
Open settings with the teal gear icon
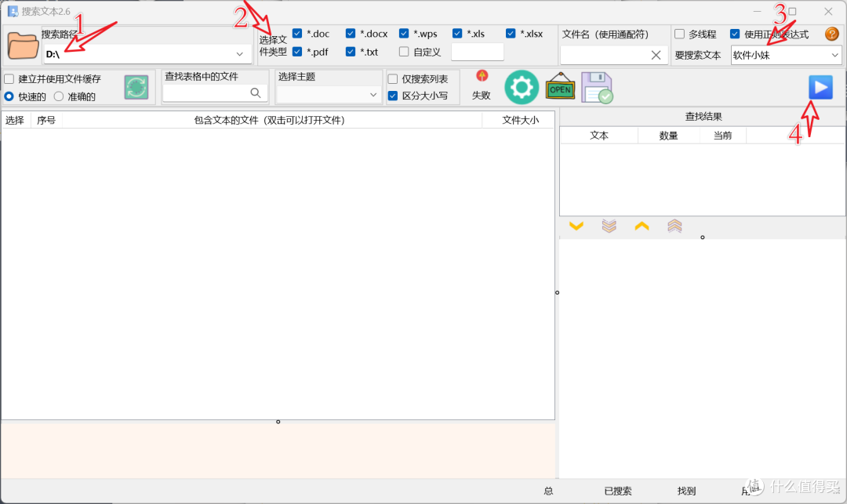pos(522,88)
